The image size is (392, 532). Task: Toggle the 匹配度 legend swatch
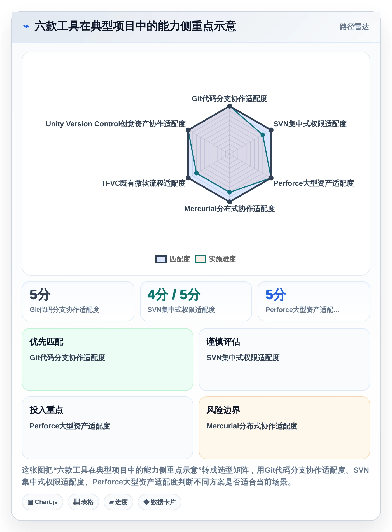pyautogui.click(x=161, y=259)
